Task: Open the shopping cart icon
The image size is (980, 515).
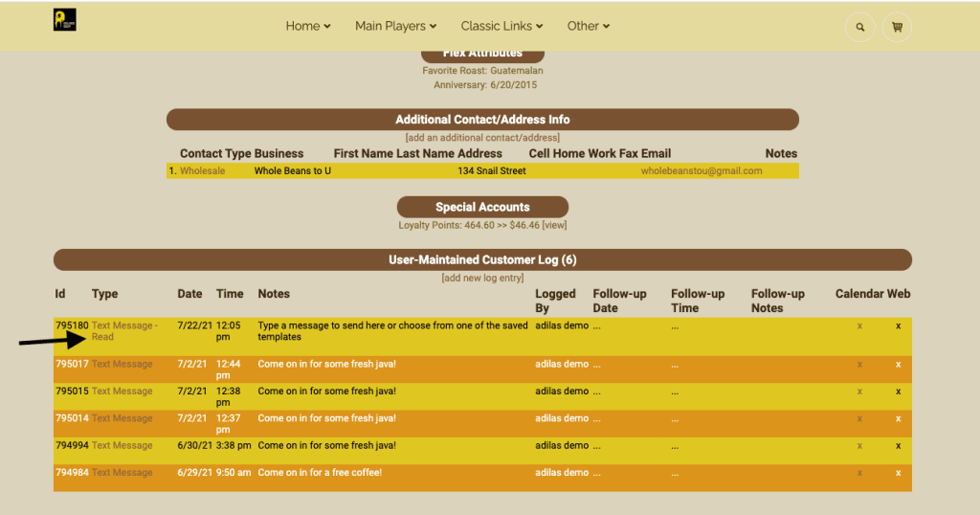Action: coord(897,27)
